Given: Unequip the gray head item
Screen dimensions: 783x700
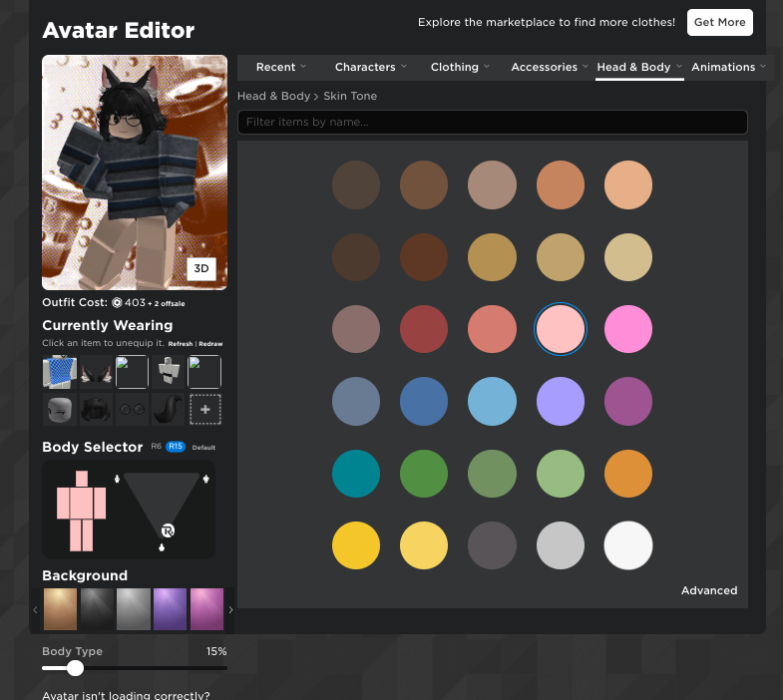Looking at the screenshot, I should click(60, 410).
